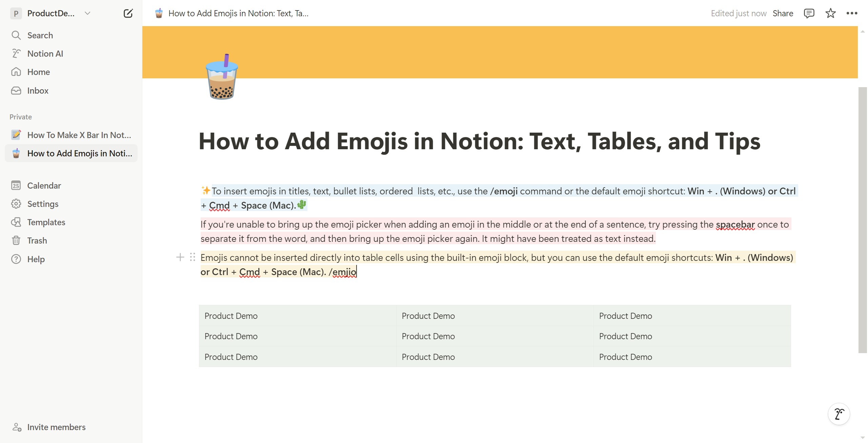Click the scrollbar up arrow
This screenshot has width=868, height=443.
click(x=863, y=31)
